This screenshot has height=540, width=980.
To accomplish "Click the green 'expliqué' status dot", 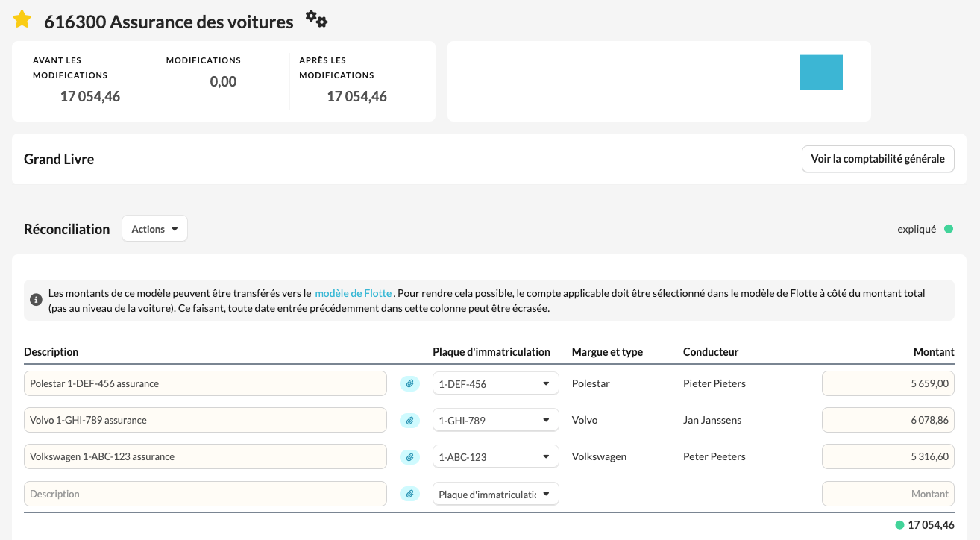I will pyautogui.click(x=949, y=229).
